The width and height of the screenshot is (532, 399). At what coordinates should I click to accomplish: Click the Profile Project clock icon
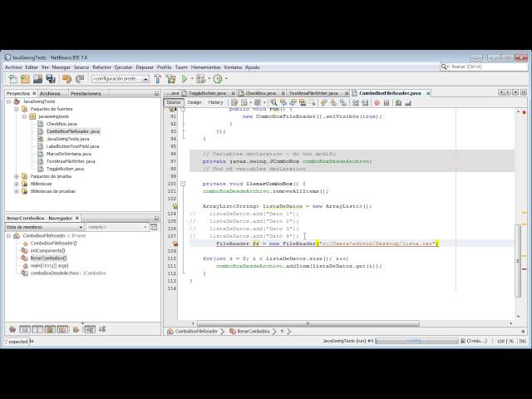[x=218, y=79]
